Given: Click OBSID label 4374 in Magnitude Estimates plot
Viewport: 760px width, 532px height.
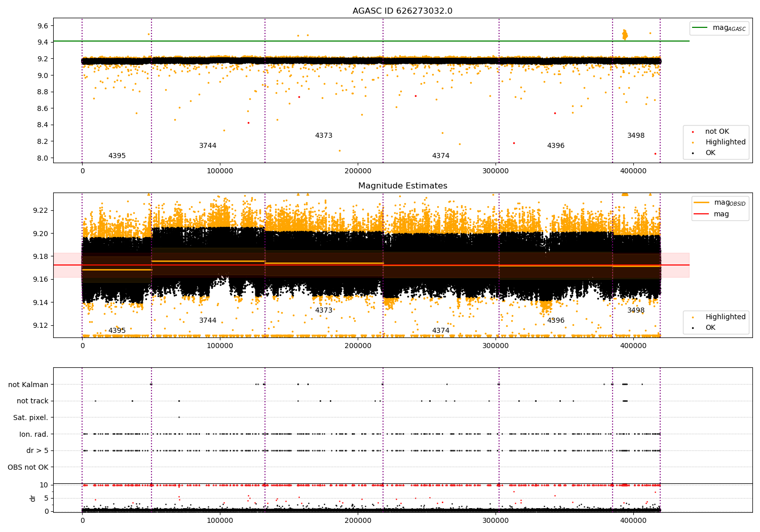Looking at the screenshot, I should (441, 330).
